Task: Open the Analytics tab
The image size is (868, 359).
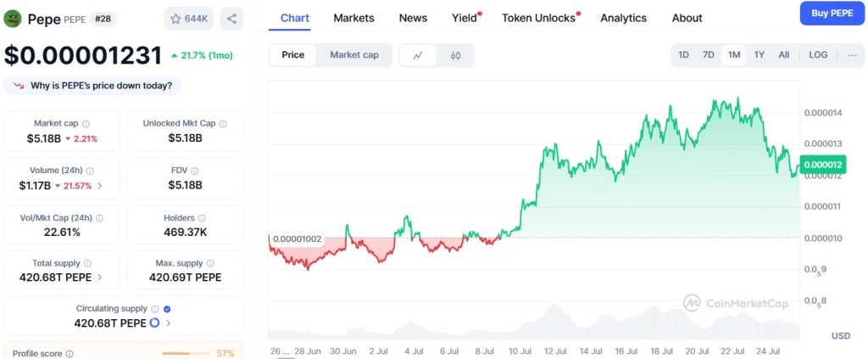Action: tap(623, 18)
